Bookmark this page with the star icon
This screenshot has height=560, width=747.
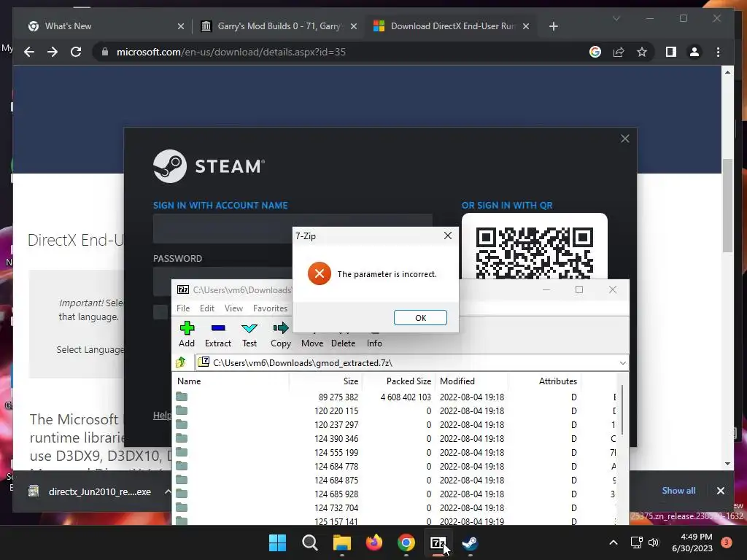[x=642, y=52]
